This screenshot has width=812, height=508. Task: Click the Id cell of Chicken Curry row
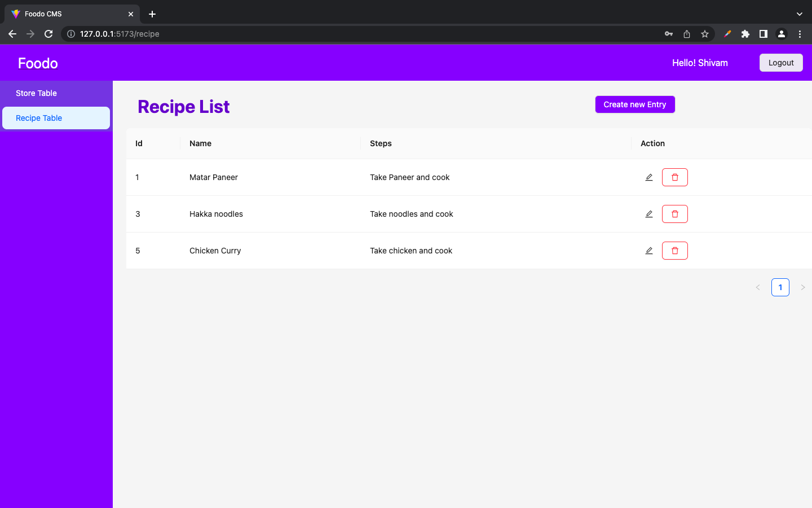[x=153, y=251]
